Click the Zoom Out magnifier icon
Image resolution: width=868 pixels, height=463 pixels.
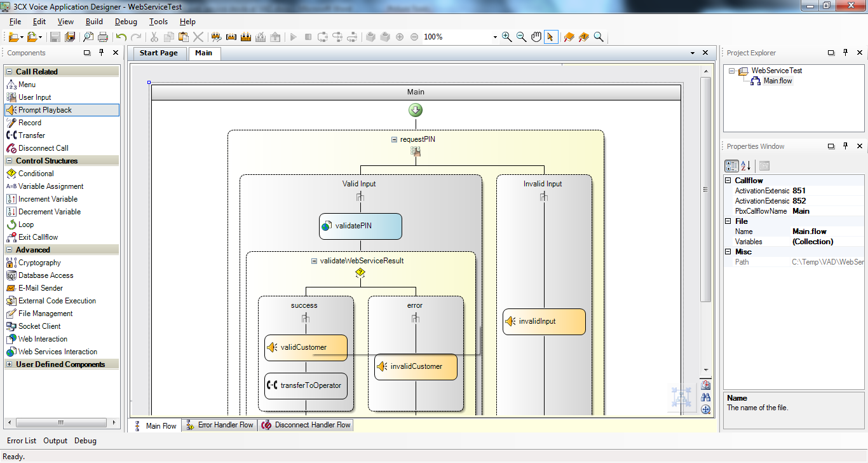(x=521, y=37)
